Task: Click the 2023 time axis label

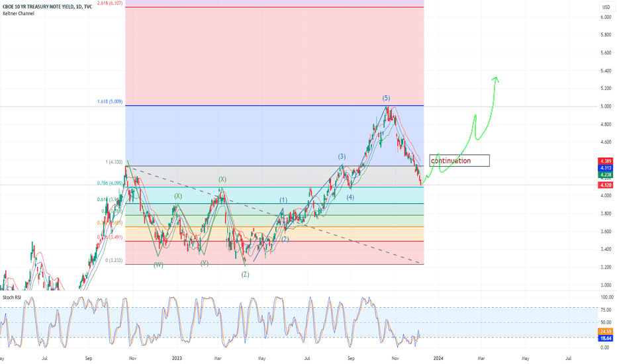Action: point(177,358)
